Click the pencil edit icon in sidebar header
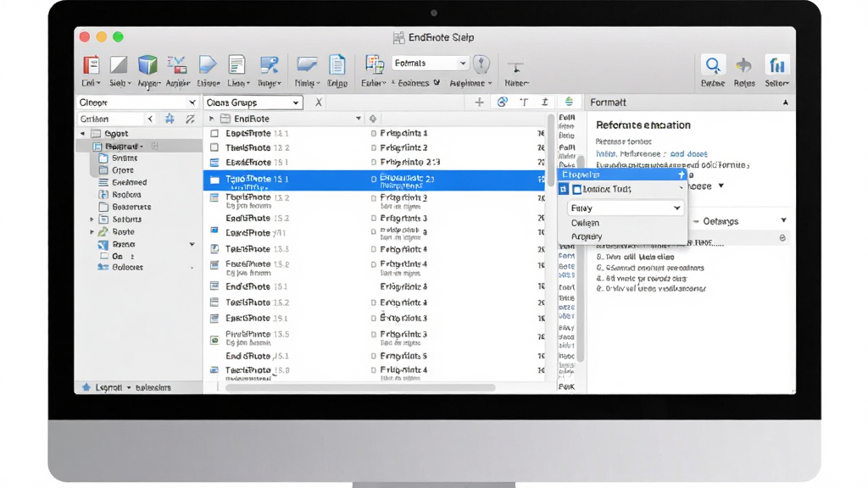The image size is (868, 488). (x=190, y=119)
